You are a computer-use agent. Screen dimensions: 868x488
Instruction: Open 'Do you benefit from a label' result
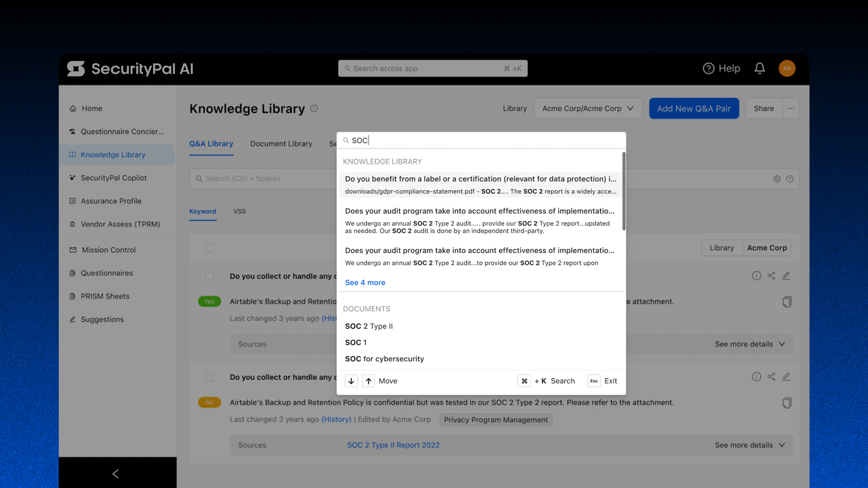(481, 185)
